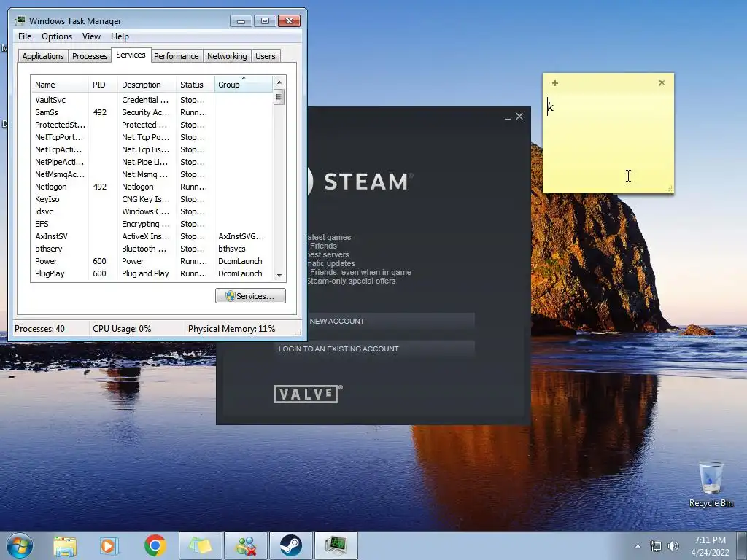This screenshot has width=747, height=560.
Task: Open the network status tray icon
Action: tap(656, 546)
